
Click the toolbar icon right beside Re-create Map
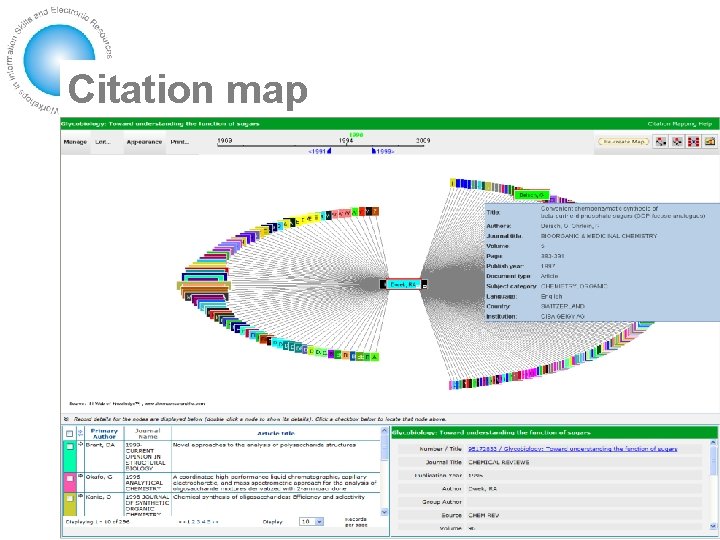pyautogui.click(x=661, y=142)
